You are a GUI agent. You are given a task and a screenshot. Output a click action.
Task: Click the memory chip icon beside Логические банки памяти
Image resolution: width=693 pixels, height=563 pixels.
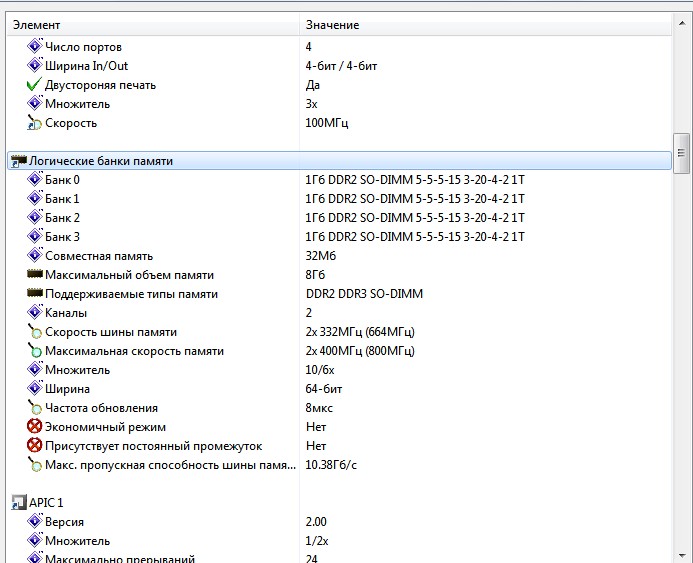click(18, 161)
